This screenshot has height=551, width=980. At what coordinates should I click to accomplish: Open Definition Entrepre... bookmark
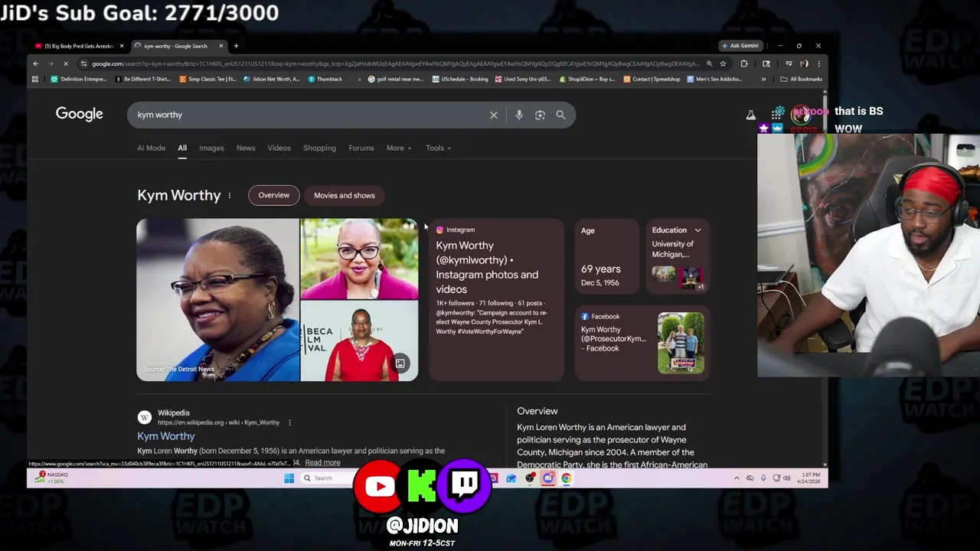point(80,79)
